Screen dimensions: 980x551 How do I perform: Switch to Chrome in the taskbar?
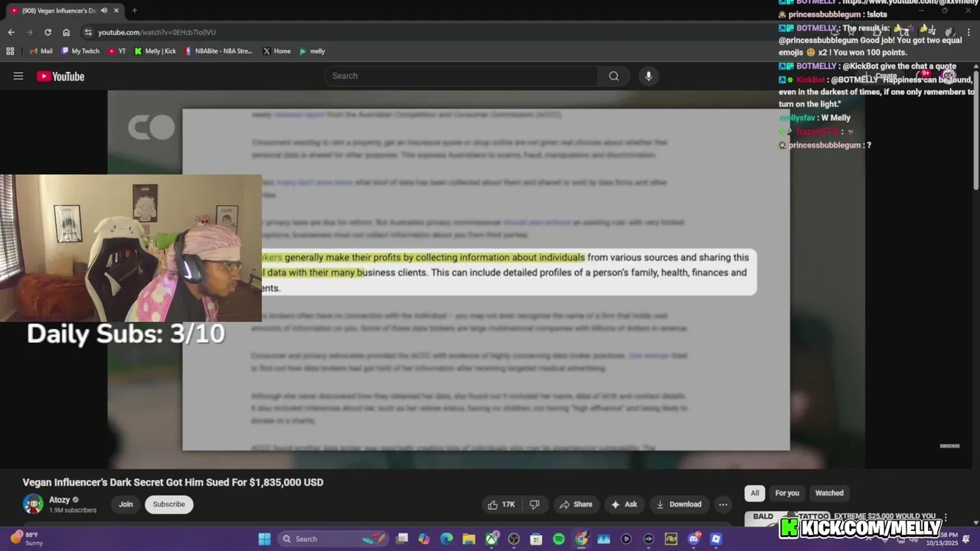pos(581,539)
